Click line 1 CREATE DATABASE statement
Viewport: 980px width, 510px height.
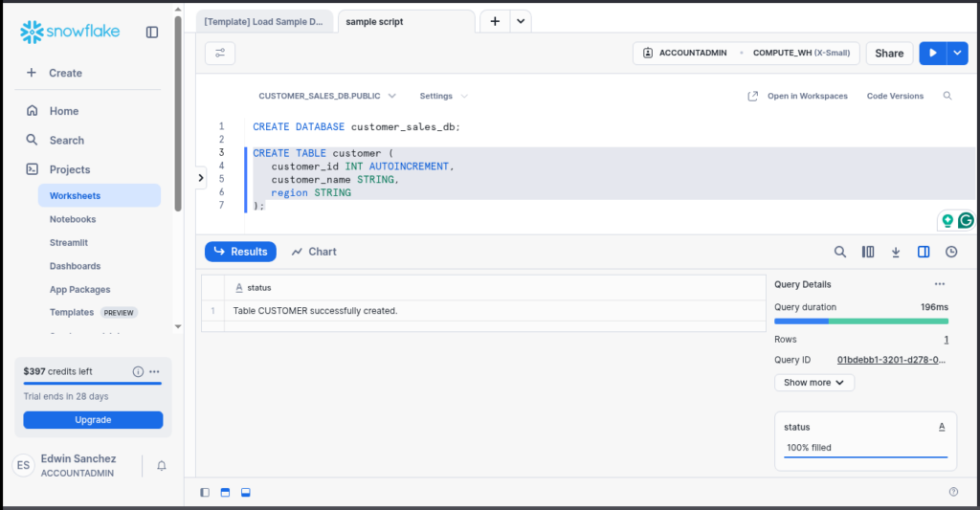(x=356, y=127)
